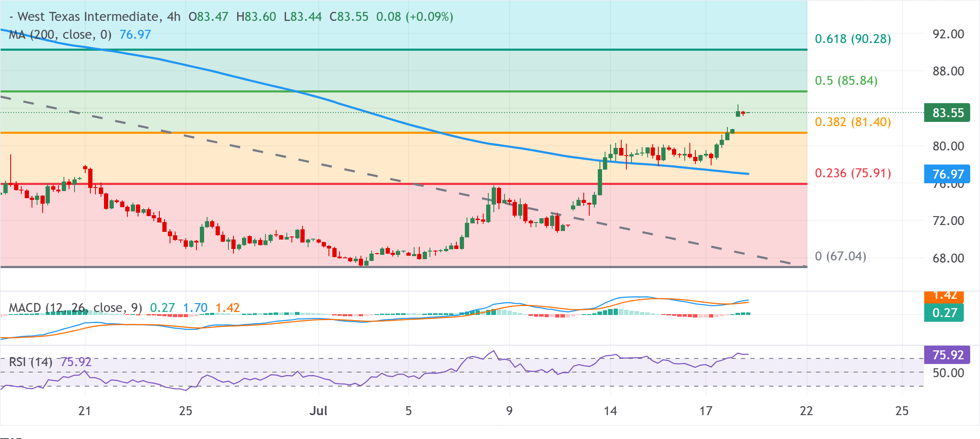Click the West Texas Intermediate, 4h title
This screenshot has height=439, width=980.
pos(99,17)
